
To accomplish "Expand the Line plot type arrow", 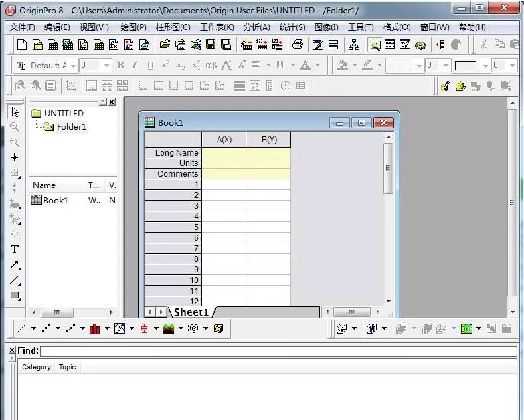I will point(33,328).
